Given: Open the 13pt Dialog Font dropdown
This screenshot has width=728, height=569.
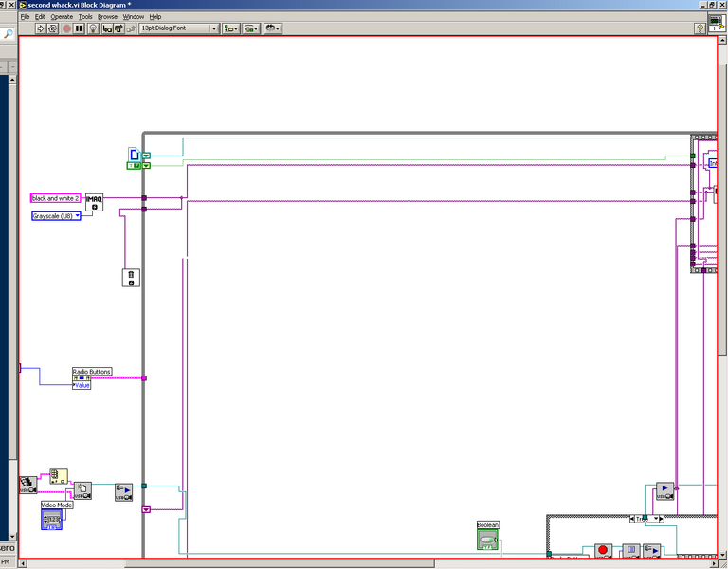Looking at the screenshot, I should click(x=179, y=28).
